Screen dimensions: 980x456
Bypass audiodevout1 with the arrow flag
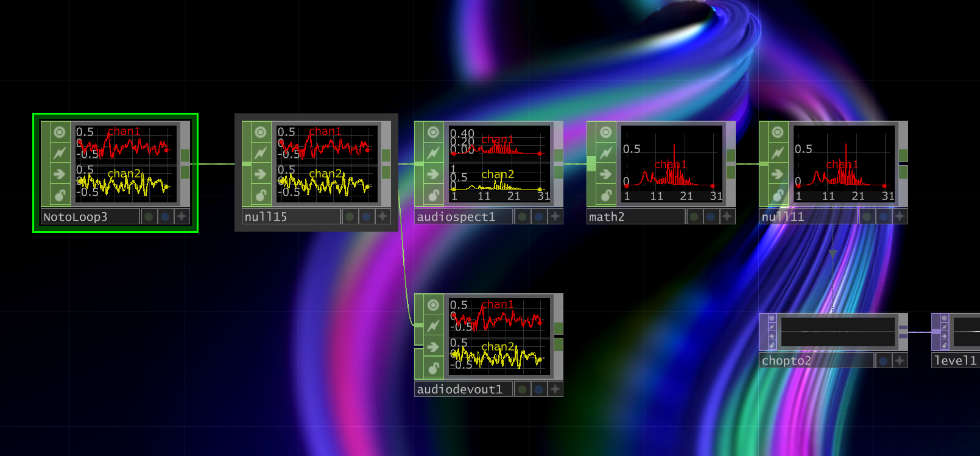(x=433, y=347)
